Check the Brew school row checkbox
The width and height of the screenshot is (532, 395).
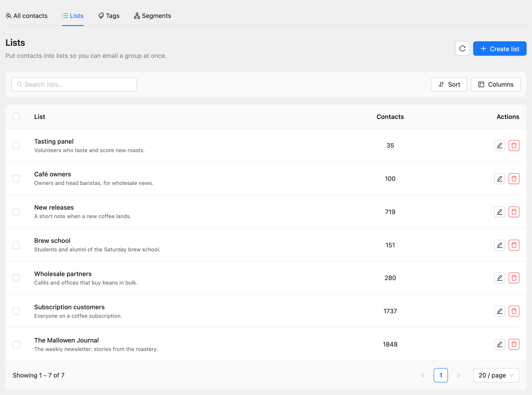[16, 245]
